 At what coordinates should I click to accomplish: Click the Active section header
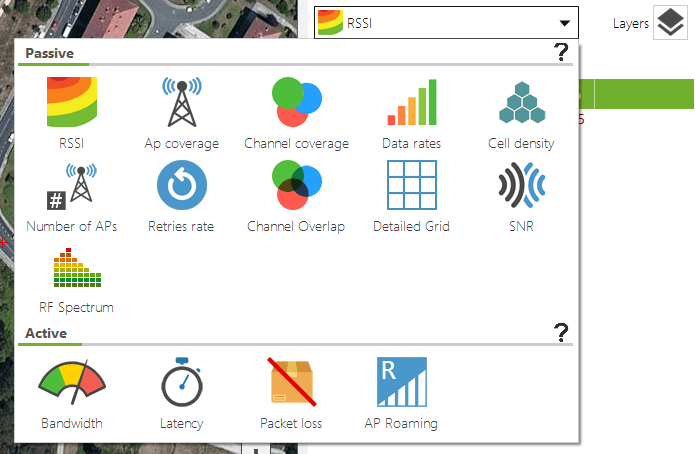46,333
